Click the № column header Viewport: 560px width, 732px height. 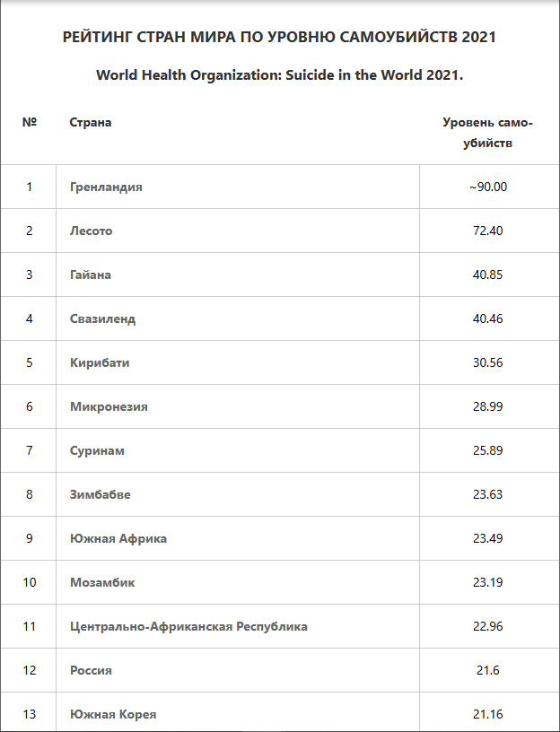[29, 122]
